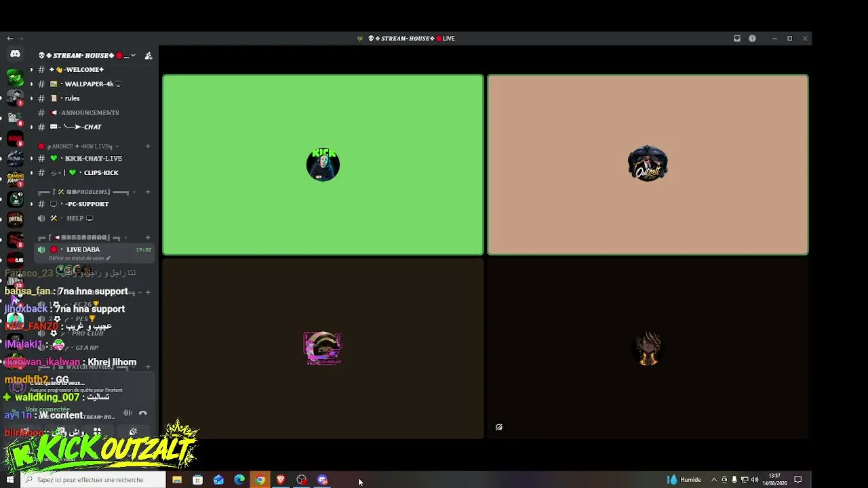Image resolution: width=868 pixels, height=488 pixels.
Task: Open the green server icon at top of server list
Action: 15,77
